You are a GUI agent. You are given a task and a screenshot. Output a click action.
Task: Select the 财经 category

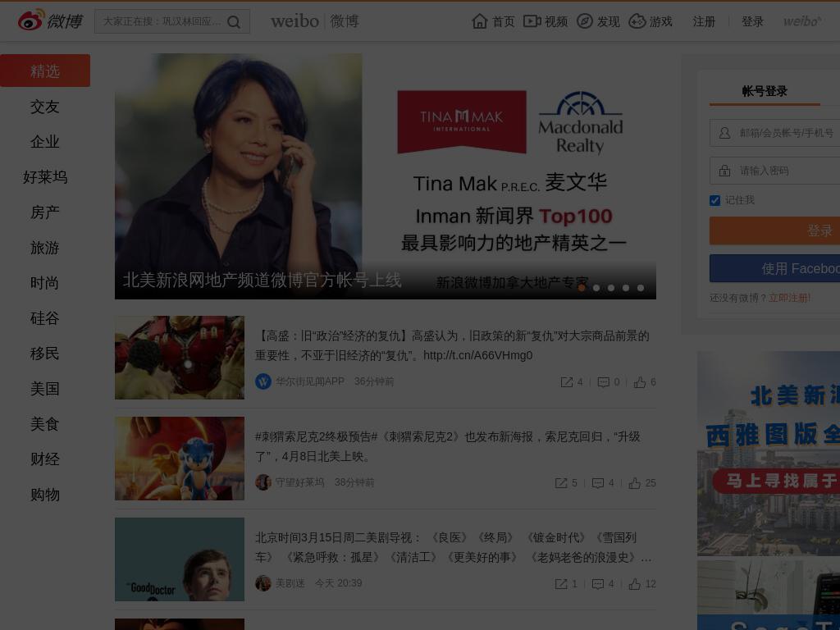click(45, 459)
